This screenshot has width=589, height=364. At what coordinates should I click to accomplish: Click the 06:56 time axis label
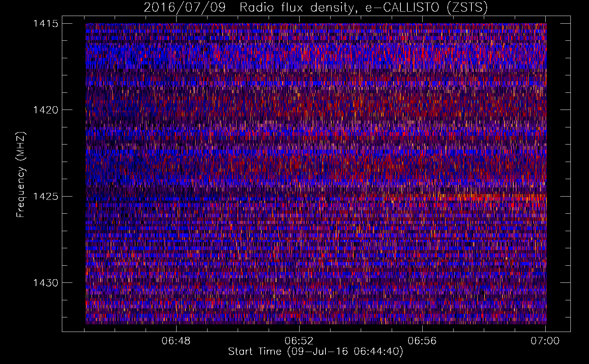click(422, 341)
